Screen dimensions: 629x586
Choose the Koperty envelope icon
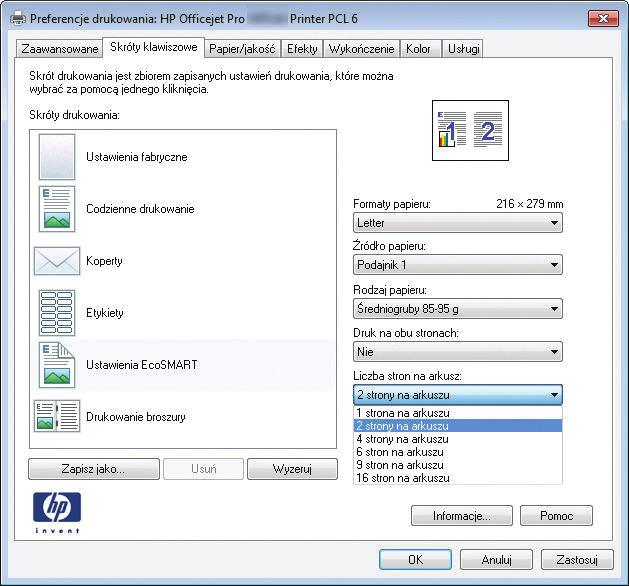[57, 261]
